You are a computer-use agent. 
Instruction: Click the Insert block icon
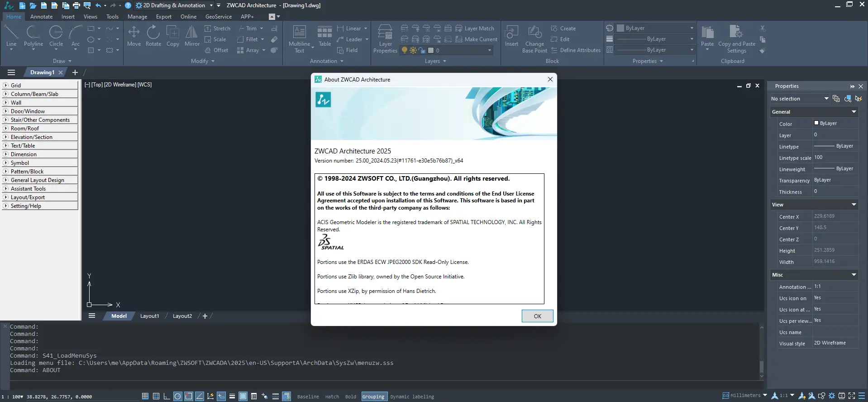click(x=511, y=36)
